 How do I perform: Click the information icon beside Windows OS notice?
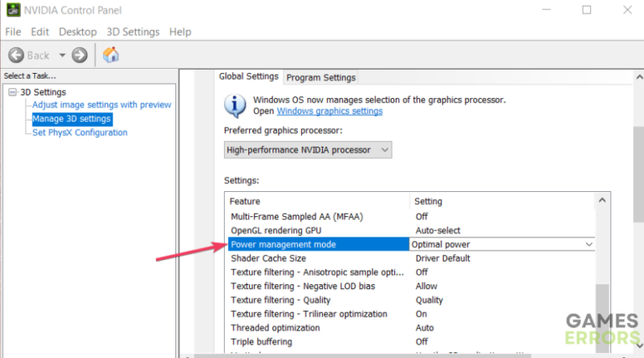(x=235, y=105)
